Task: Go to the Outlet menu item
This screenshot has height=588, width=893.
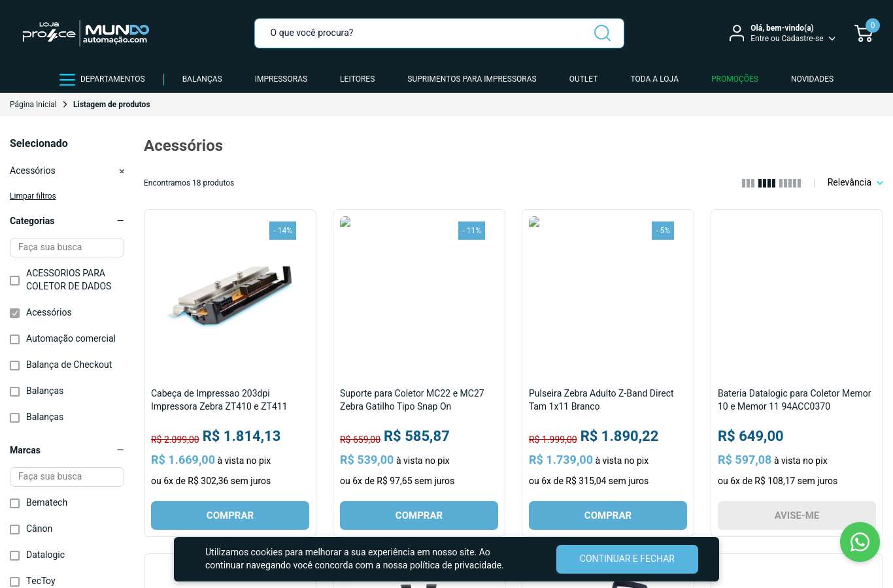Action: (583, 79)
